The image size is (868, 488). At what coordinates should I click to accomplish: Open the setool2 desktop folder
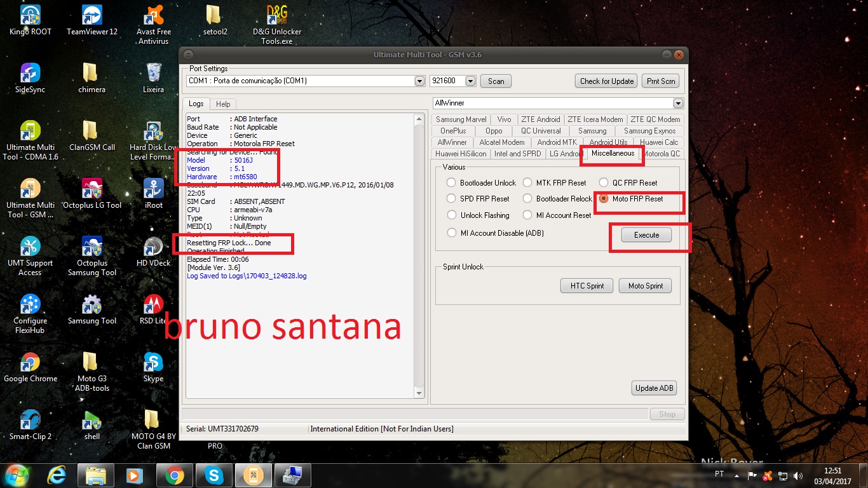215,20
